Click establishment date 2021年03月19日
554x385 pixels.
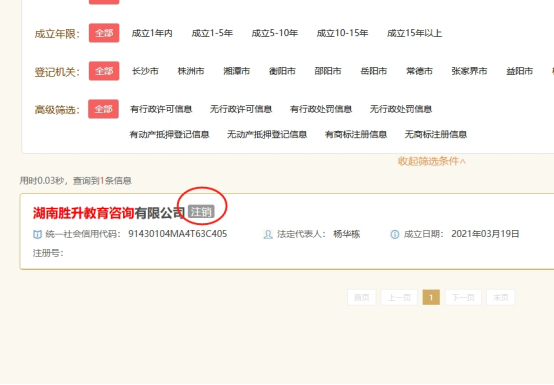(x=485, y=234)
